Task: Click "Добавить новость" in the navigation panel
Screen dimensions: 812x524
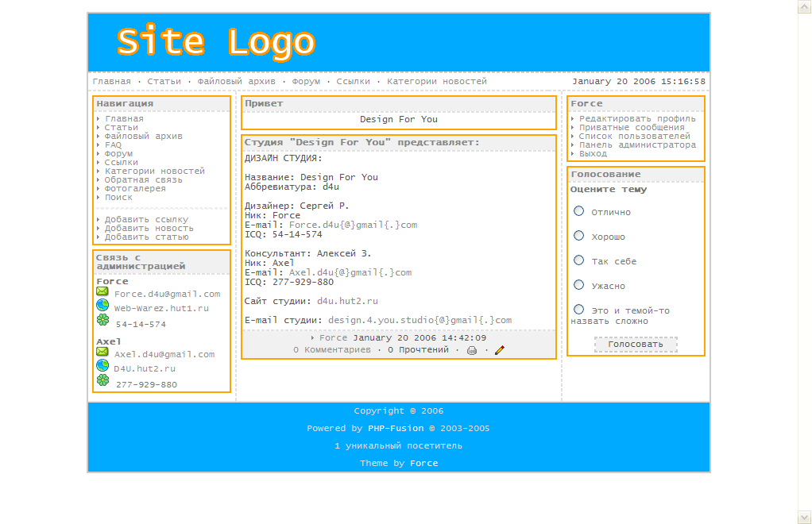Action: pos(149,229)
